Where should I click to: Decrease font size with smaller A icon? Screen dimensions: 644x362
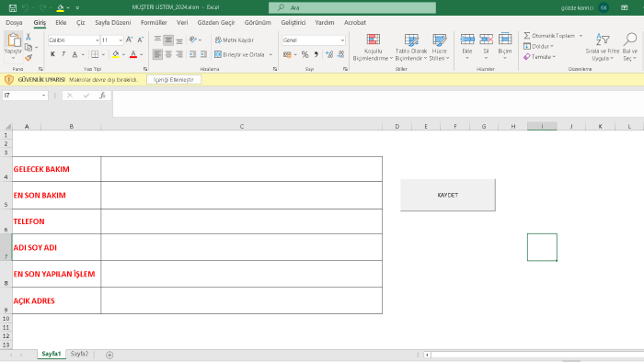(x=141, y=40)
